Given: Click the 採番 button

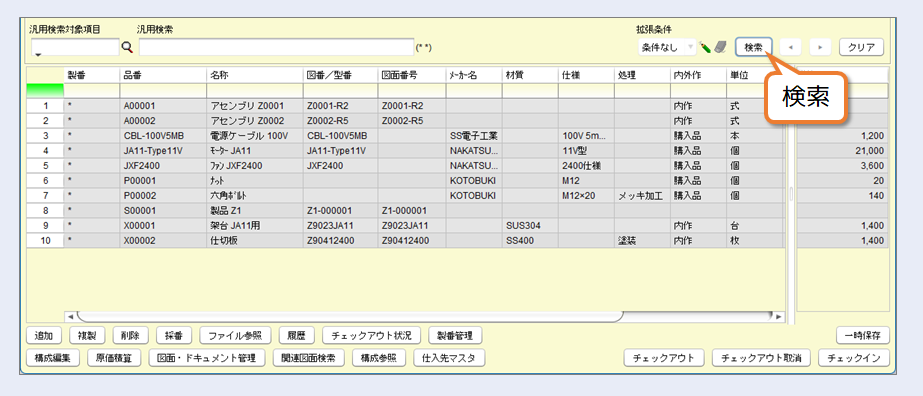Looking at the screenshot, I should pyautogui.click(x=174, y=335).
